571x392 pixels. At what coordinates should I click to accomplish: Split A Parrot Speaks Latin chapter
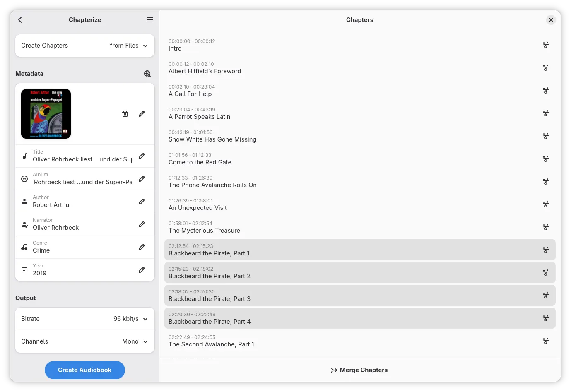coord(546,113)
